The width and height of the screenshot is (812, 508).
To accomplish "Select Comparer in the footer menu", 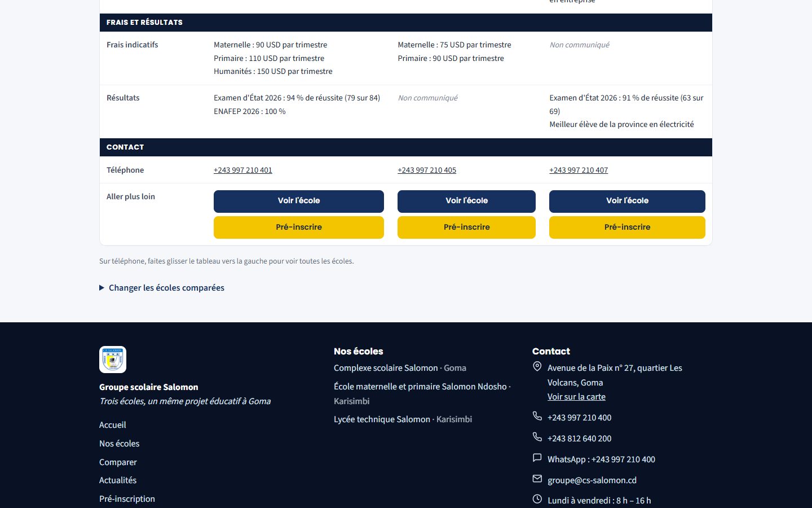I will (x=118, y=462).
